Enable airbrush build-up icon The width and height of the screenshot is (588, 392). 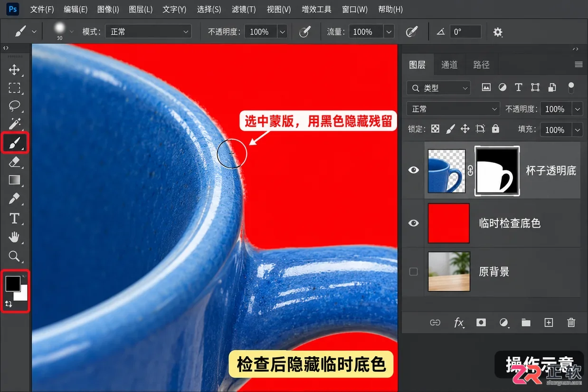[x=411, y=32]
